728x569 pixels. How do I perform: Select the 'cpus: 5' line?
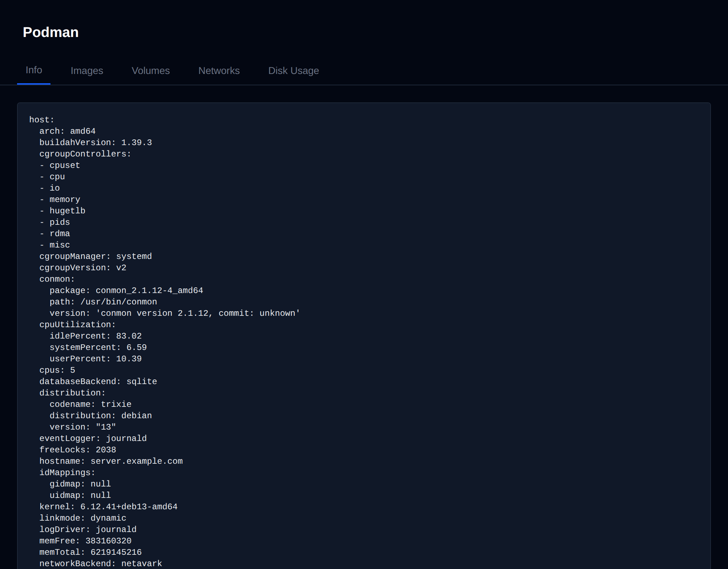pos(57,370)
